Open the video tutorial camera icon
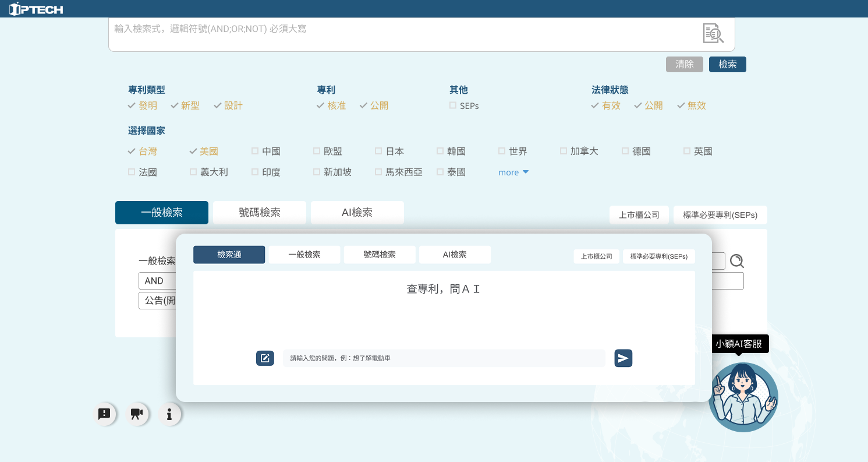This screenshot has height=462, width=868. (x=137, y=414)
